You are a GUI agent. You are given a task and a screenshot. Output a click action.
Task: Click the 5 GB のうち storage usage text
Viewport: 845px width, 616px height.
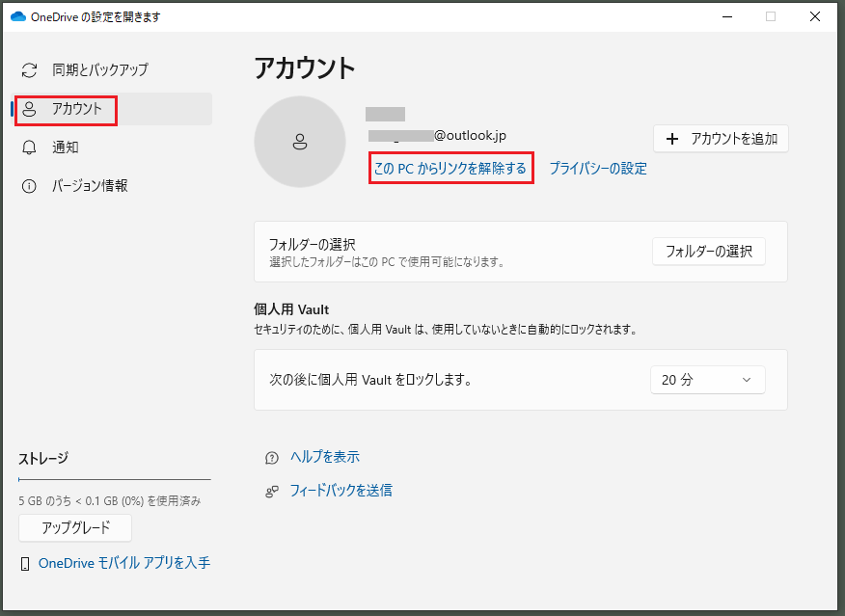tap(109, 501)
